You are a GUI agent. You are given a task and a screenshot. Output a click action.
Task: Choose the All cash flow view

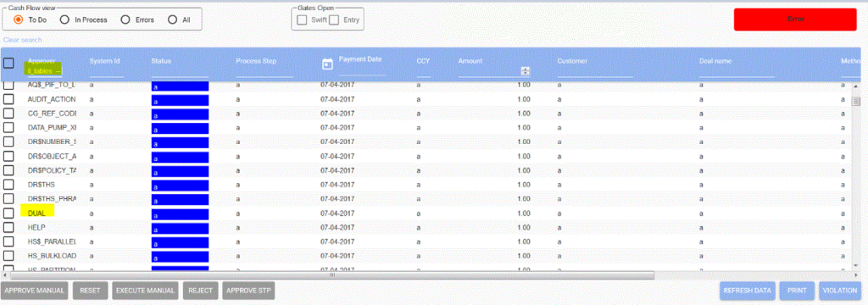coord(172,19)
